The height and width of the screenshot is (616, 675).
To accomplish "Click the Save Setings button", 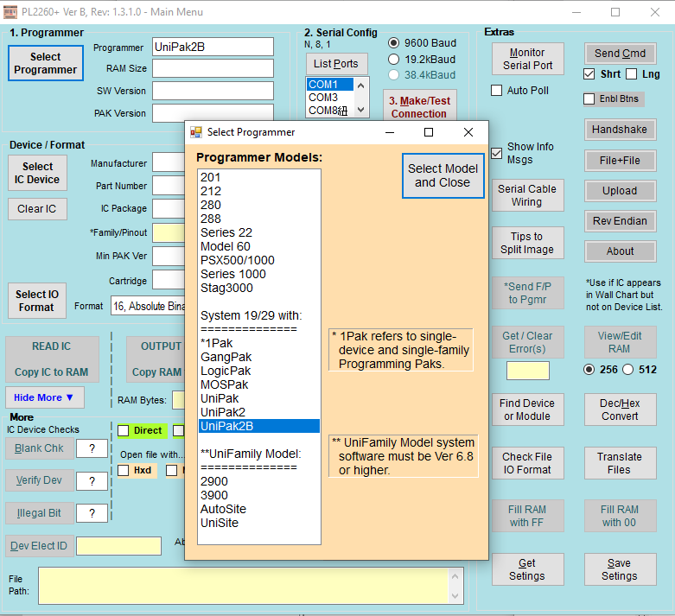I will (620, 569).
